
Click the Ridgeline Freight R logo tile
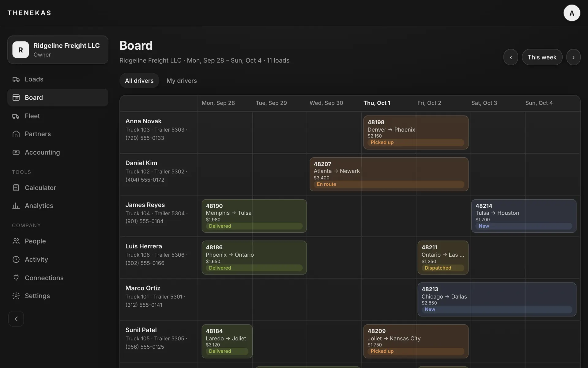[21, 50]
